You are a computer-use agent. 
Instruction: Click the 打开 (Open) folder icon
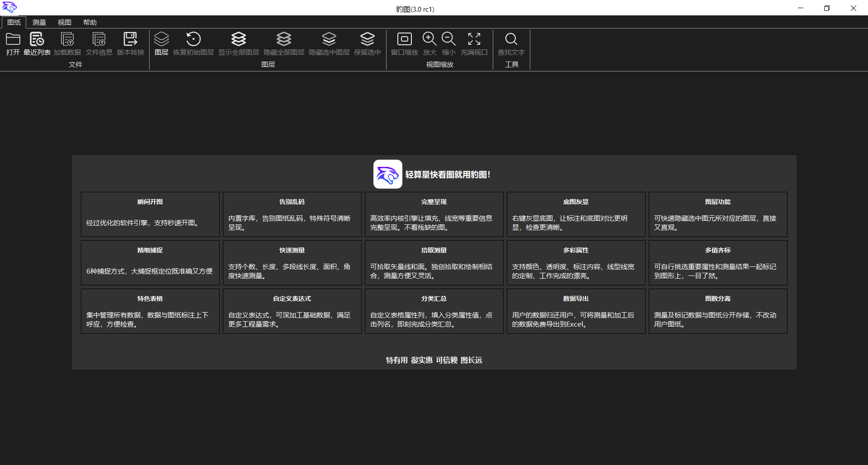(x=13, y=39)
